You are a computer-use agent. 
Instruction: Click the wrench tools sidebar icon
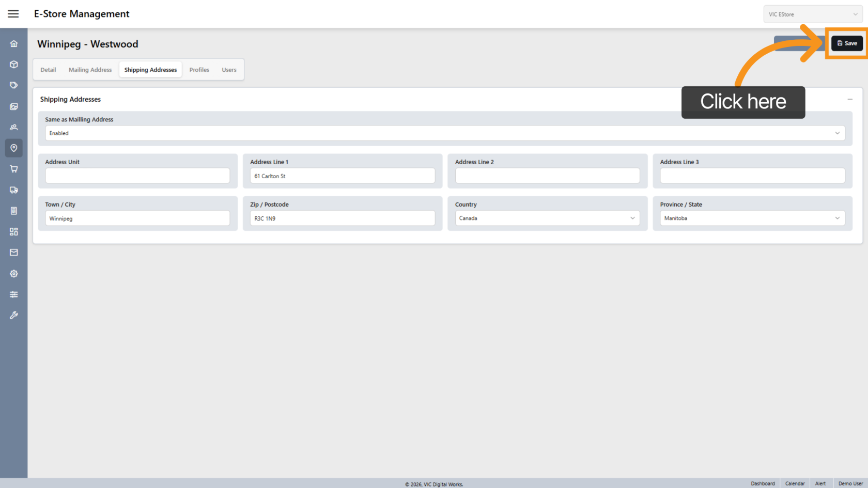(14, 315)
